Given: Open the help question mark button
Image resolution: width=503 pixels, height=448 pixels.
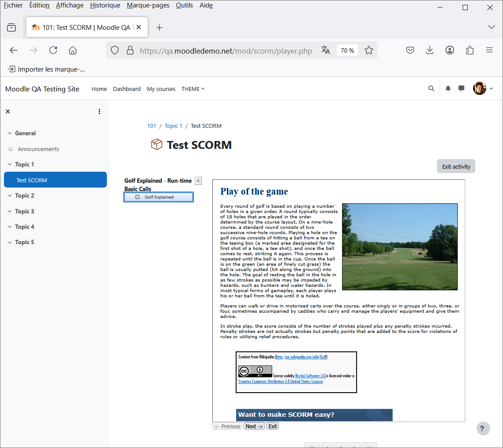Looking at the screenshot, I should point(483,428).
